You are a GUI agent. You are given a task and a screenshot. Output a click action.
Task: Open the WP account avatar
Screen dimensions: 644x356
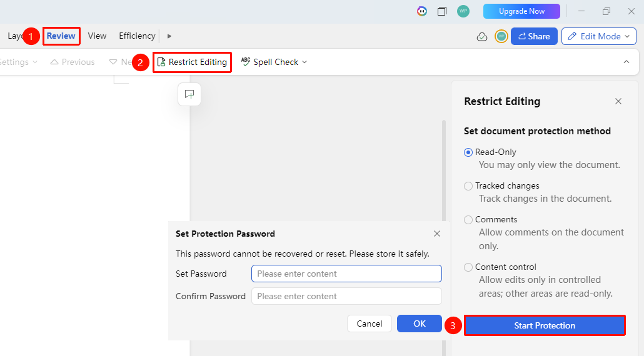pos(463,11)
